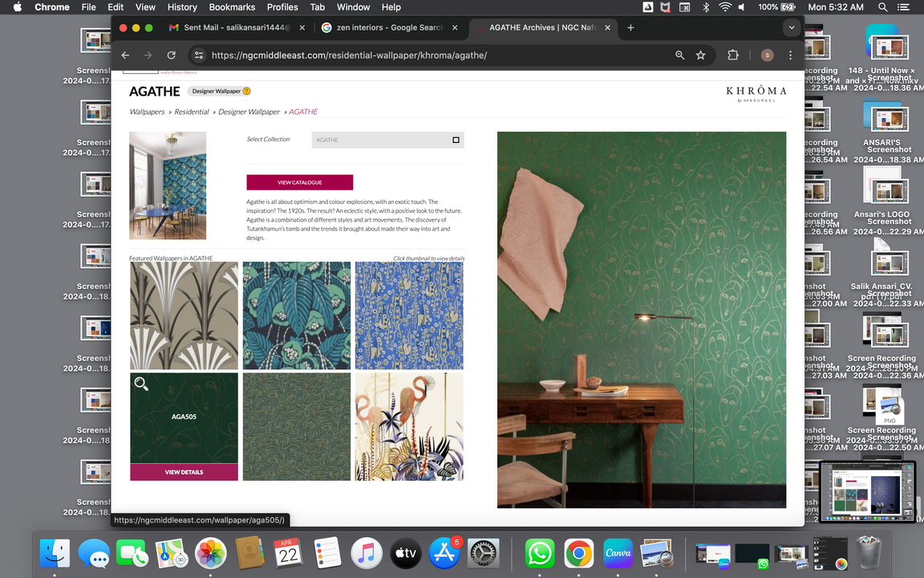This screenshot has width=924, height=578.
Task: Open the Bookmarks menu
Action: point(232,7)
